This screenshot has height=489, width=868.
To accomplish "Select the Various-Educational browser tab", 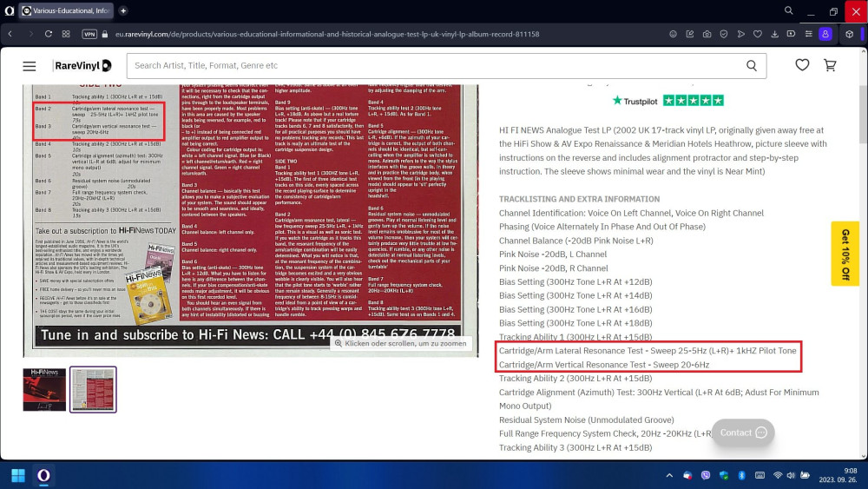I will tap(65, 10).
